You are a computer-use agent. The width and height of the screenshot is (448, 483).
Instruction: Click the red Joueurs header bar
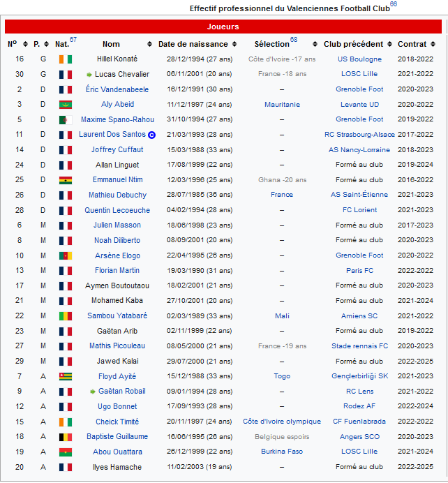tap(223, 27)
